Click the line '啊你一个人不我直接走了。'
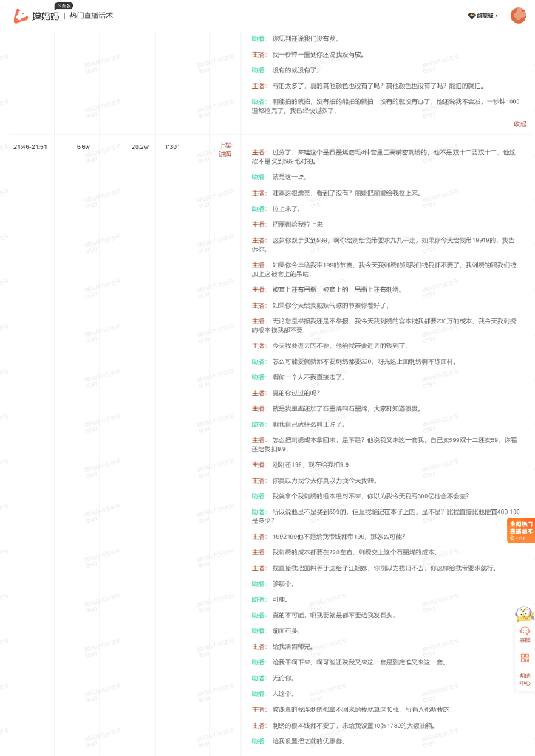This screenshot has height=756, width=535. point(309,377)
